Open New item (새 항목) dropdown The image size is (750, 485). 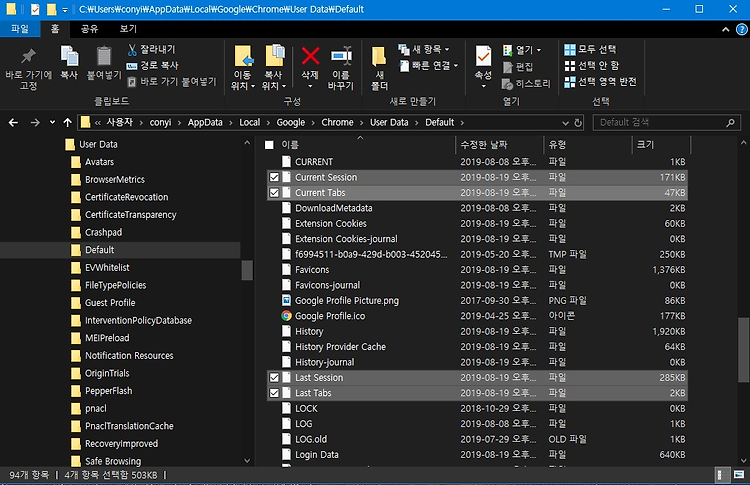[x=424, y=49]
